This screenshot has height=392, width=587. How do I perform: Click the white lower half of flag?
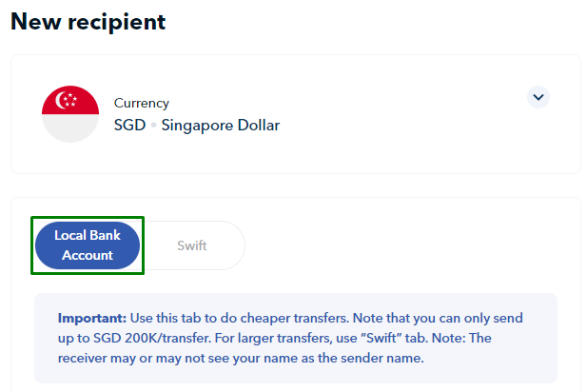pyautogui.click(x=70, y=128)
